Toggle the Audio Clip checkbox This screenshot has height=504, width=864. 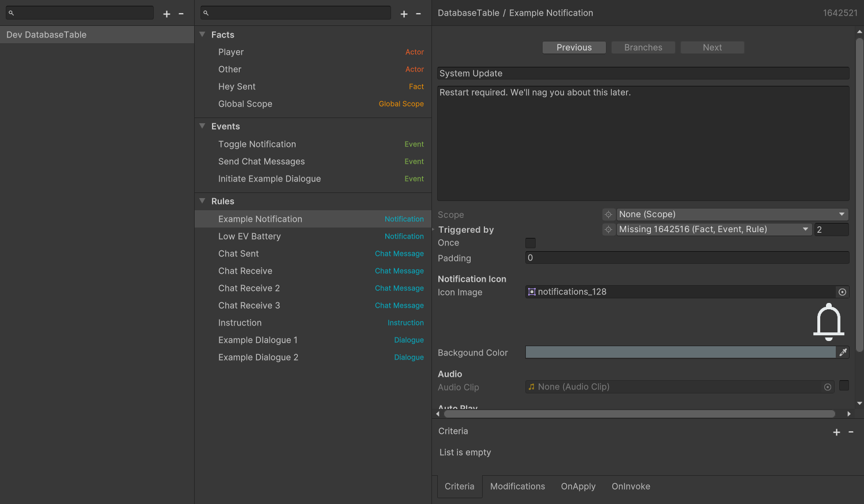844,385
